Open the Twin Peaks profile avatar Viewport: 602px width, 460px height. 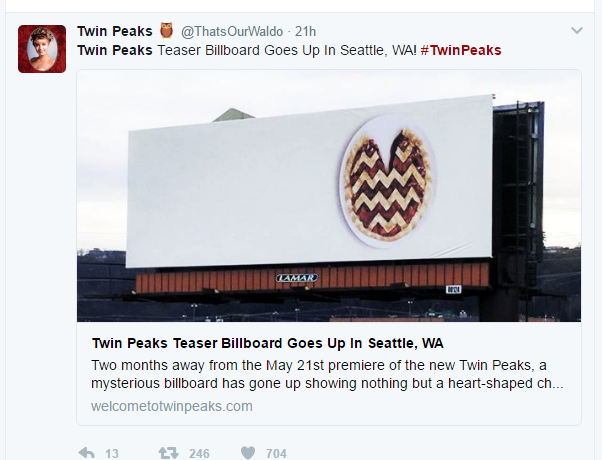pos(42,49)
